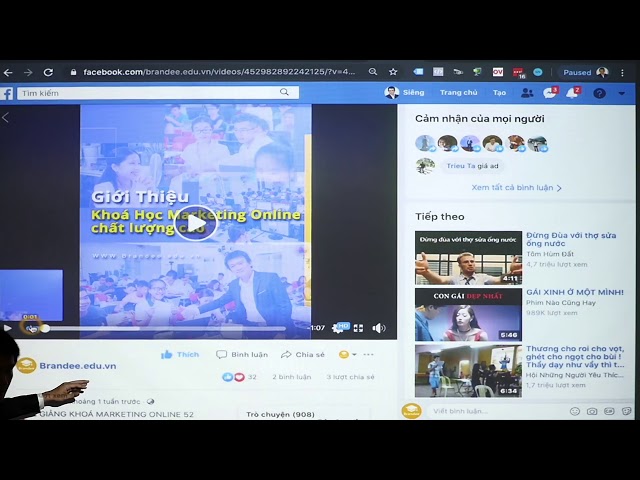Open the Đừng đùa với thợ sửa ống nước thumbnail
The width and height of the screenshot is (640, 480).
468,258
